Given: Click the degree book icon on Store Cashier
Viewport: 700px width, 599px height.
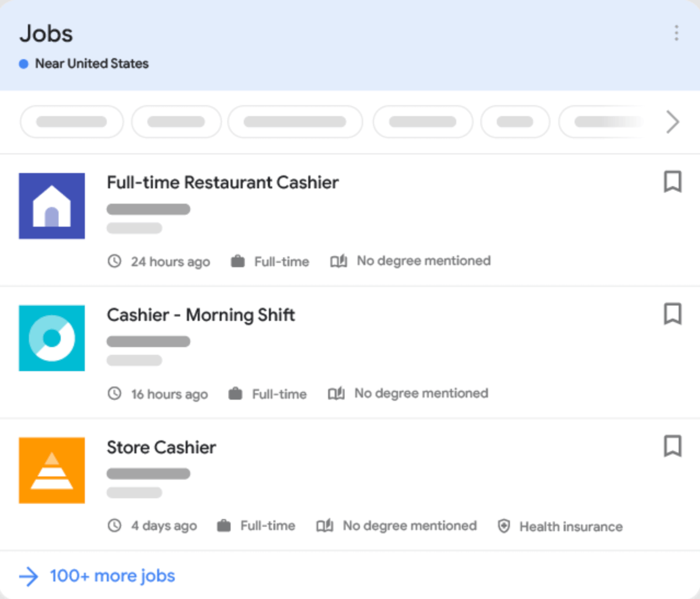Looking at the screenshot, I should (x=325, y=526).
